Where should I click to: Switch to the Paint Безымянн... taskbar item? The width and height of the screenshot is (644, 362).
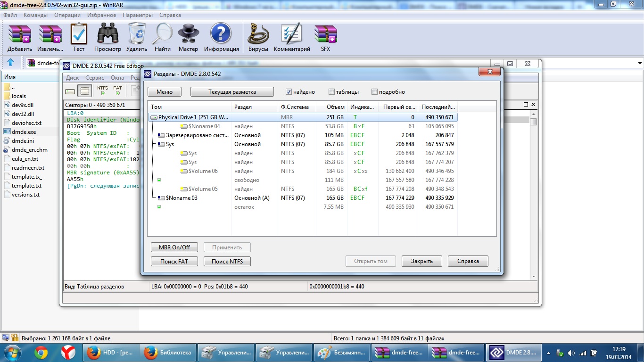coord(342,353)
